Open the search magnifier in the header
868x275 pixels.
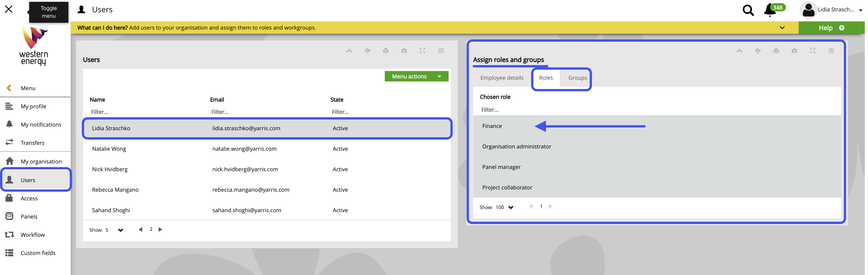(x=748, y=10)
